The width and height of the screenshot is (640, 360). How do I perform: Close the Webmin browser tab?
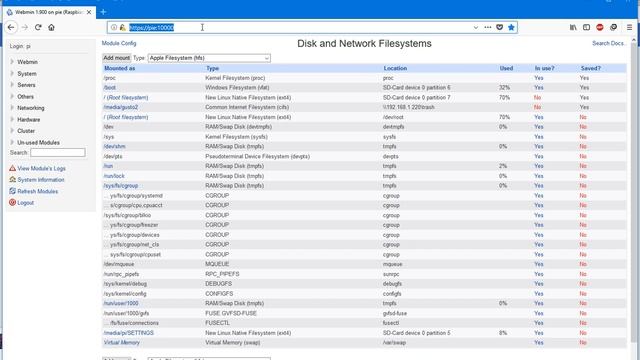tap(89, 12)
